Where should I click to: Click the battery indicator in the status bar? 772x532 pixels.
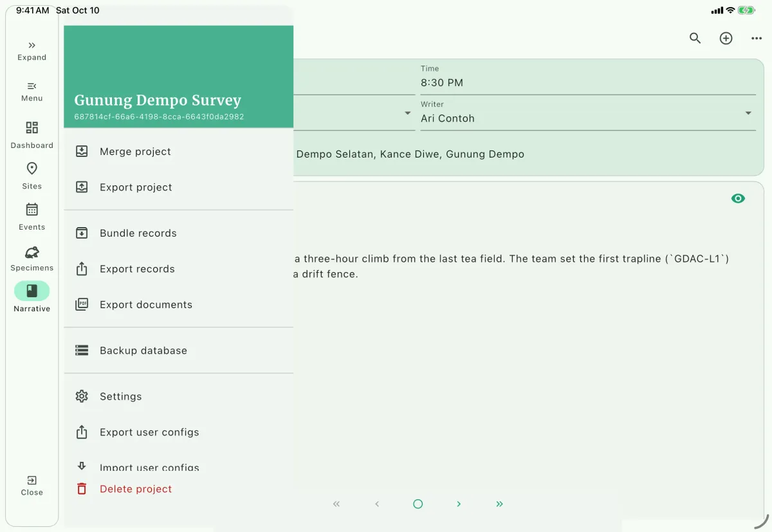coord(746,10)
